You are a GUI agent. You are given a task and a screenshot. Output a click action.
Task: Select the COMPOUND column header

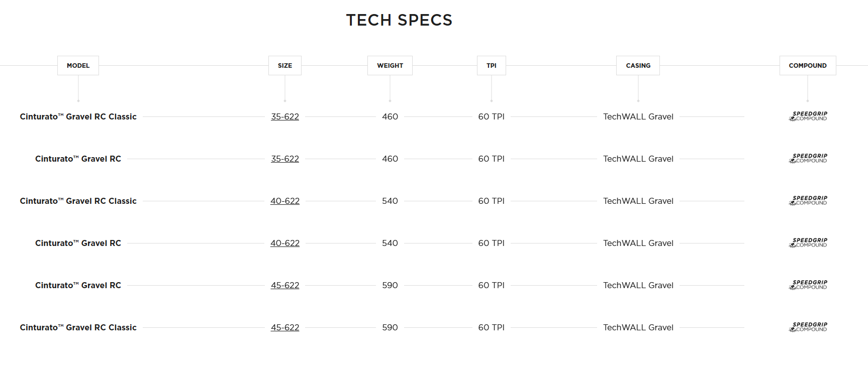point(808,66)
